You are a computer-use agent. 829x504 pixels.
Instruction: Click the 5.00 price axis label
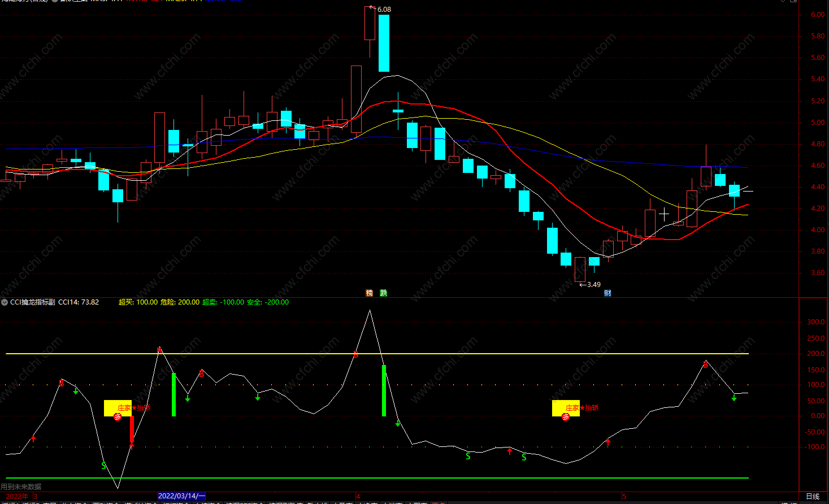[x=817, y=122]
